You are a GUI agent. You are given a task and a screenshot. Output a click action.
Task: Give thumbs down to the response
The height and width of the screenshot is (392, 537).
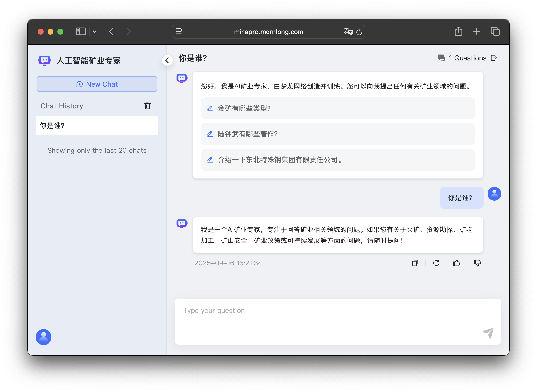pyautogui.click(x=477, y=263)
